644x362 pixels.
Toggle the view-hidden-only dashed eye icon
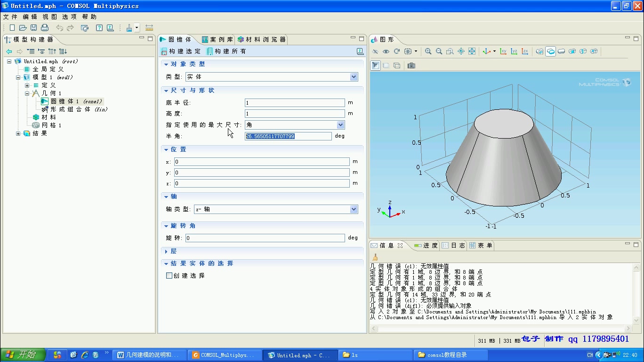tap(408, 51)
